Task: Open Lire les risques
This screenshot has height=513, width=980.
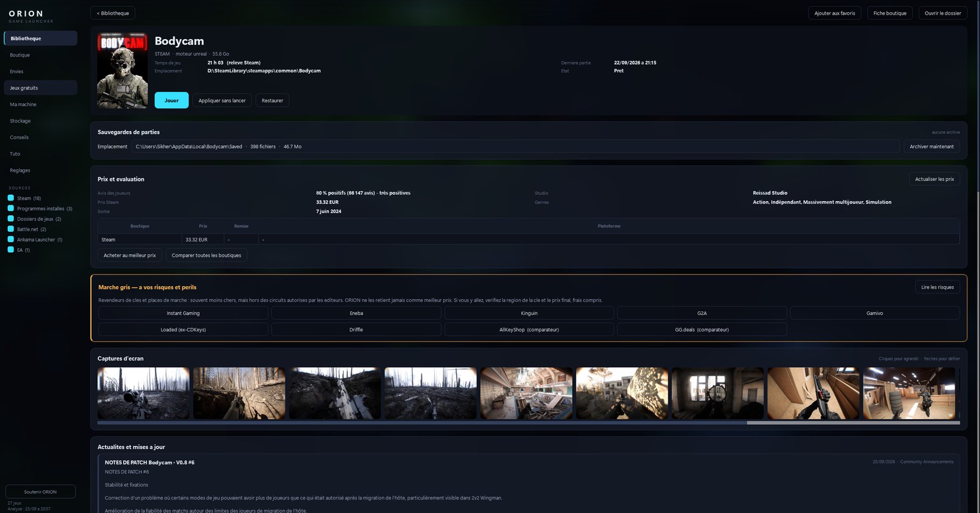Action: [937, 287]
